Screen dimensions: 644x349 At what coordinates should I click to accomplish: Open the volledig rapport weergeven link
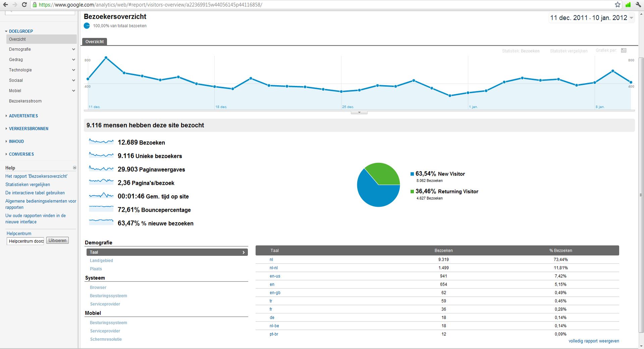[x=594, y=341]
